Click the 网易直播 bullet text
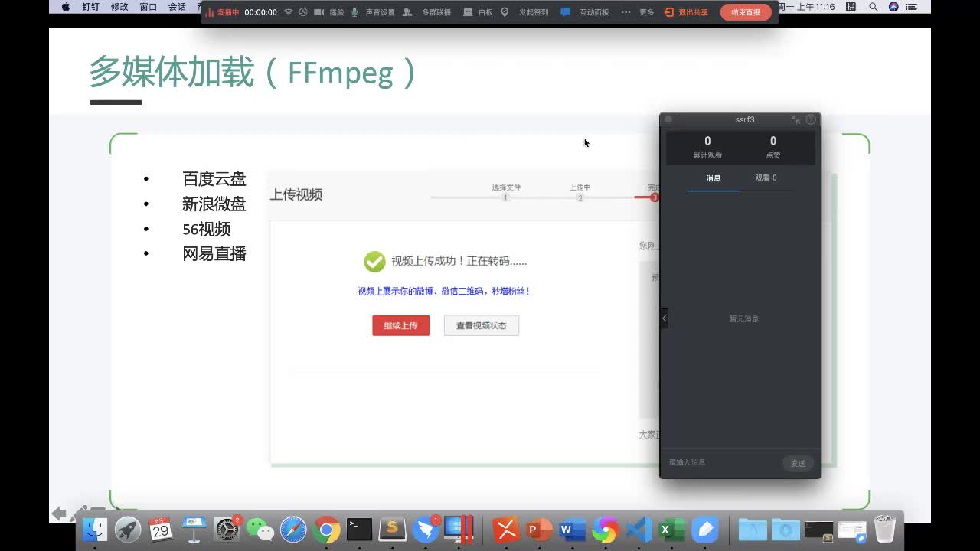This screenshot has height=551, width=980. pyautogui.click(x=214, y=254)
